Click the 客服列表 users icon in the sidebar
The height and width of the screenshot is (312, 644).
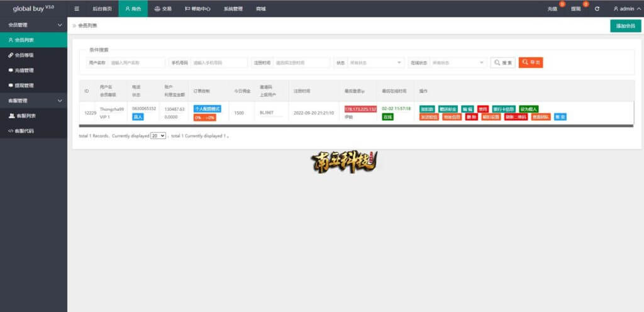coord(11,116)
